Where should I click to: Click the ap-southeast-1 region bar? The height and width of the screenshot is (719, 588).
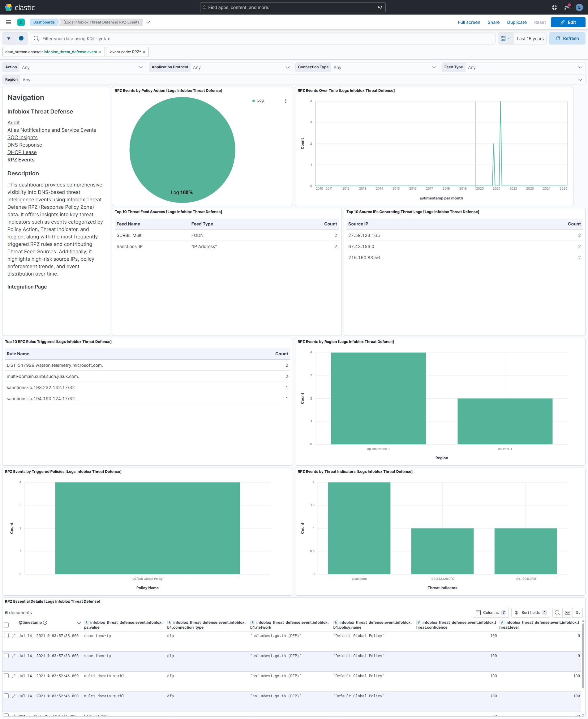click(378, 398)
